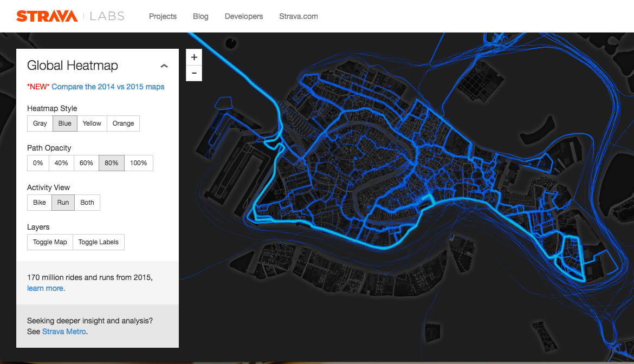634x364 pixels.
Task: Show Both activities on the heatmap
Action: [87, 203]
